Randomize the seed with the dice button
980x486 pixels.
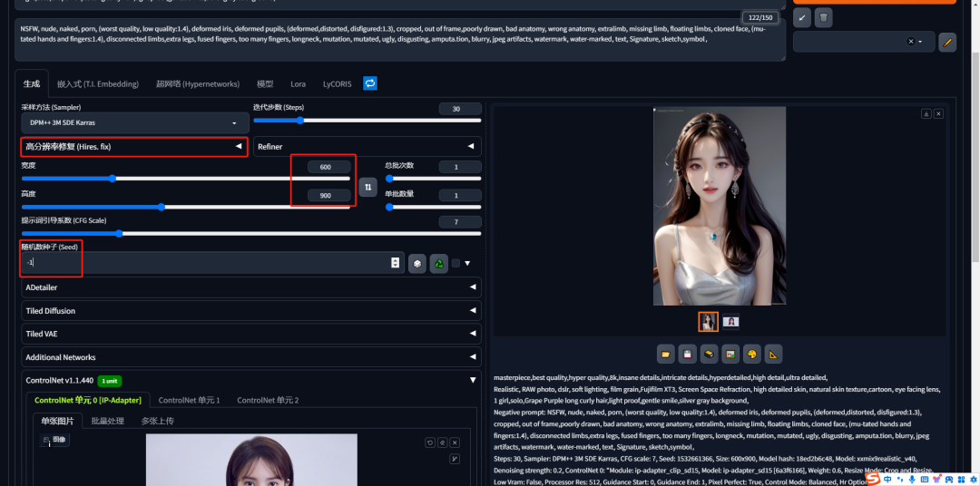[417, 264]
